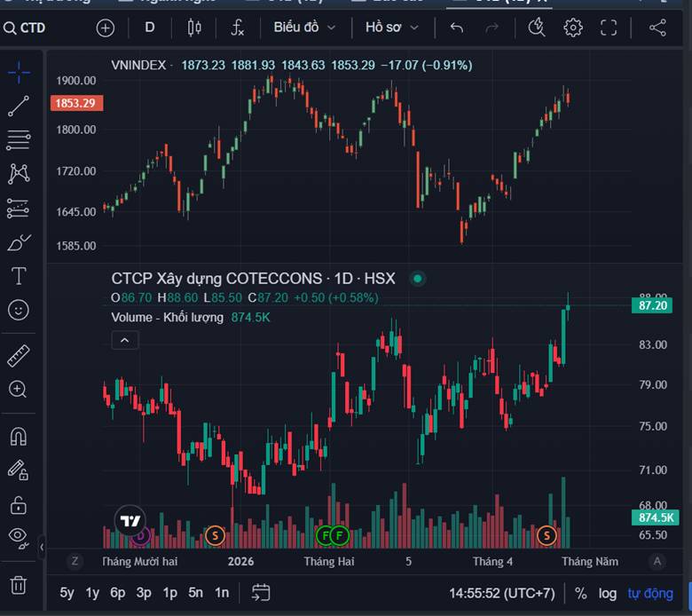The image size is (692, 616).
Task: Expand the Biểu đồ dropdown
Action: click(304, 28)
